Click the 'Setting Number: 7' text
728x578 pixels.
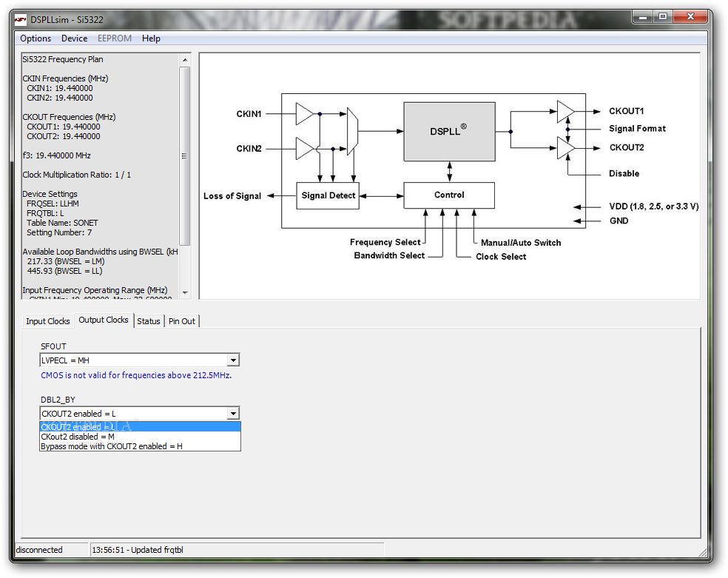click(59, 232)
